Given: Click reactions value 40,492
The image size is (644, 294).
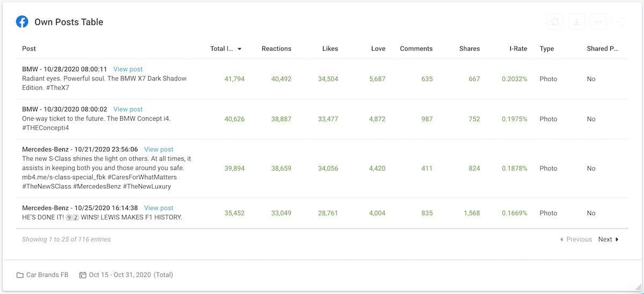Looking at the screenshot, I should pyautogui.click(x=281, y=79).
